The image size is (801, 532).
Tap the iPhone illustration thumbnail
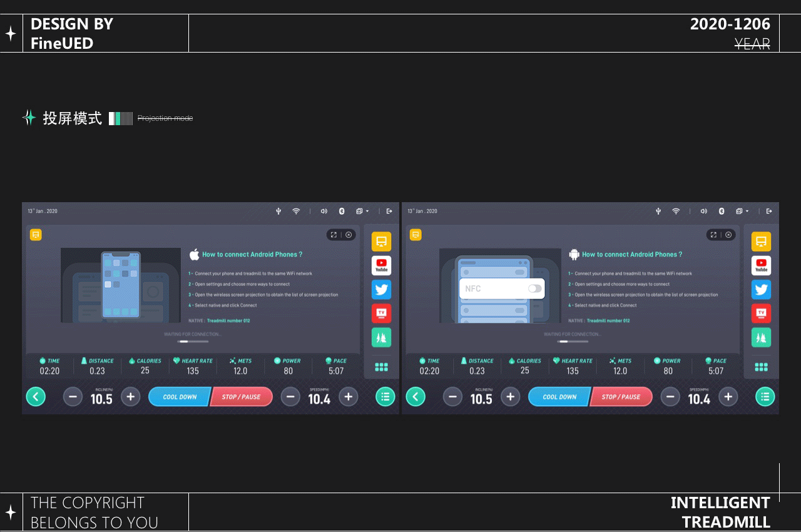tap(121, 285)
